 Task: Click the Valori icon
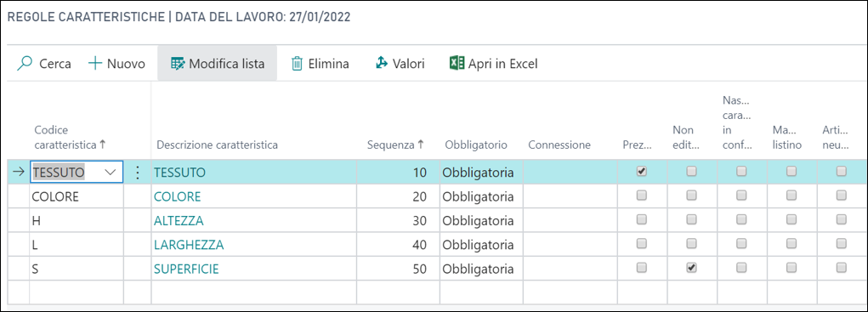coord(382,64)
